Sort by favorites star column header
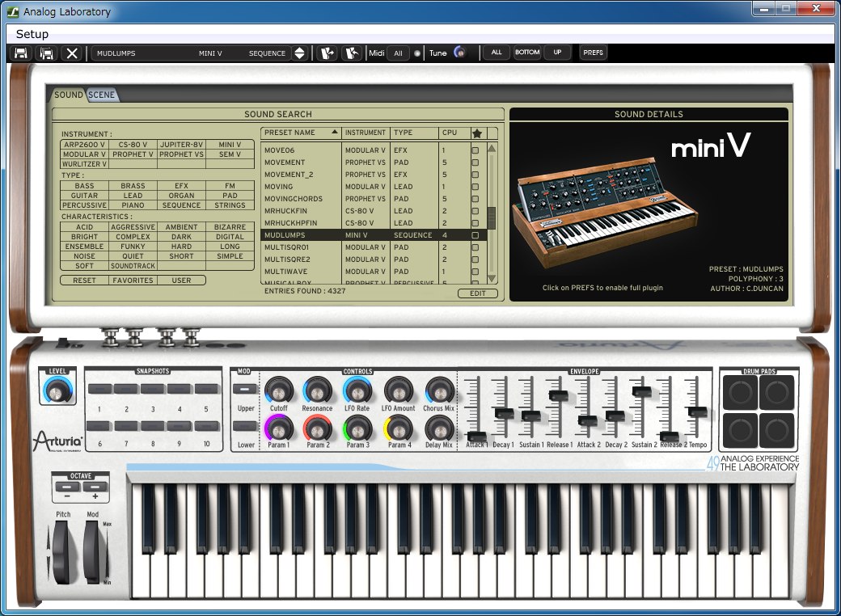The image size is (841, 616). click(477, 133)
